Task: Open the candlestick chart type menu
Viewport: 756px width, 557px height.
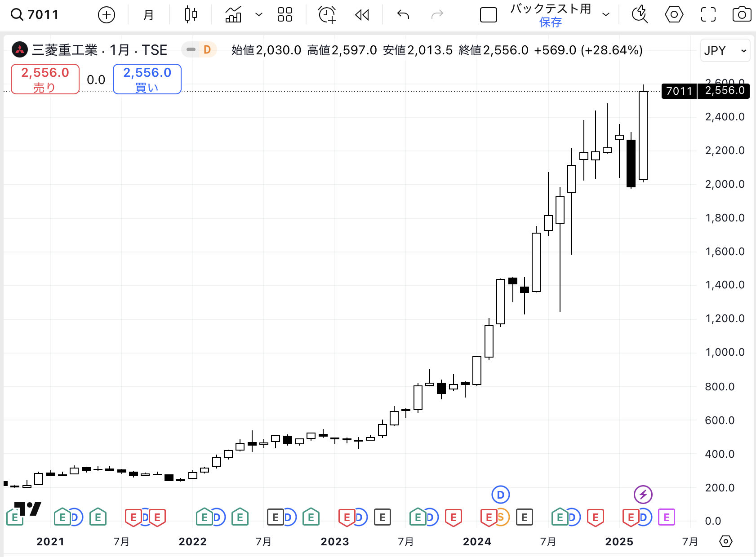Action: coord(191,15)
